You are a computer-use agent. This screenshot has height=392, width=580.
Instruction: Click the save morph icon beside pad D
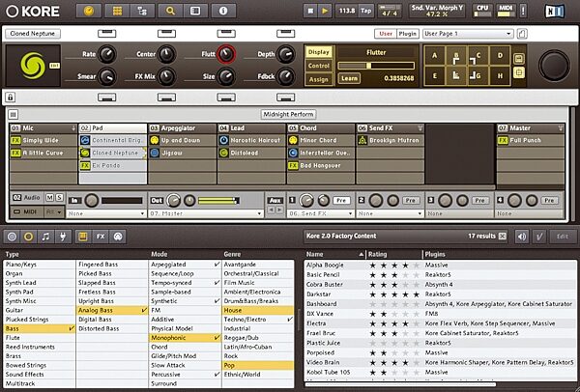point(518,59)
